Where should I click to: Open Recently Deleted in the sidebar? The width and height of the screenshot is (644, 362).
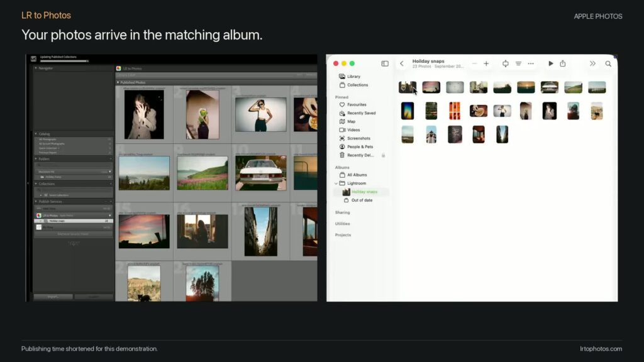(357, 155)
